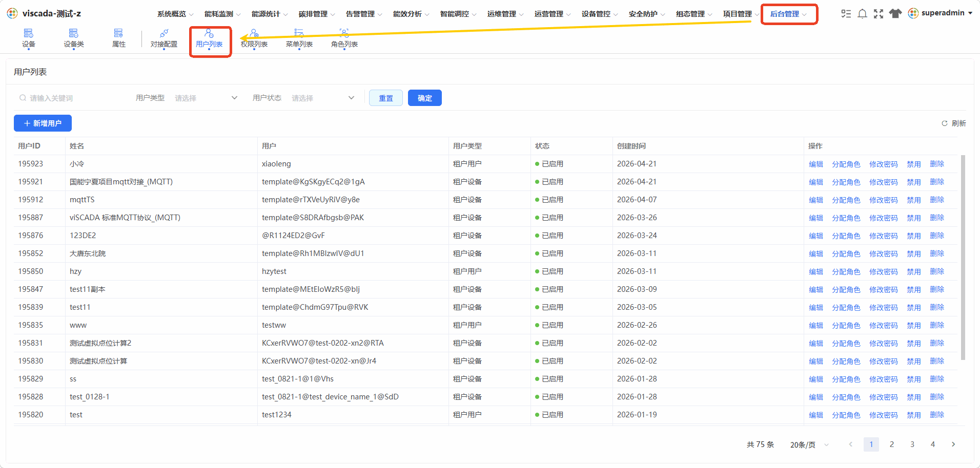Assign role to user mqttTS
980x468 pixels.
click(846, 200)
